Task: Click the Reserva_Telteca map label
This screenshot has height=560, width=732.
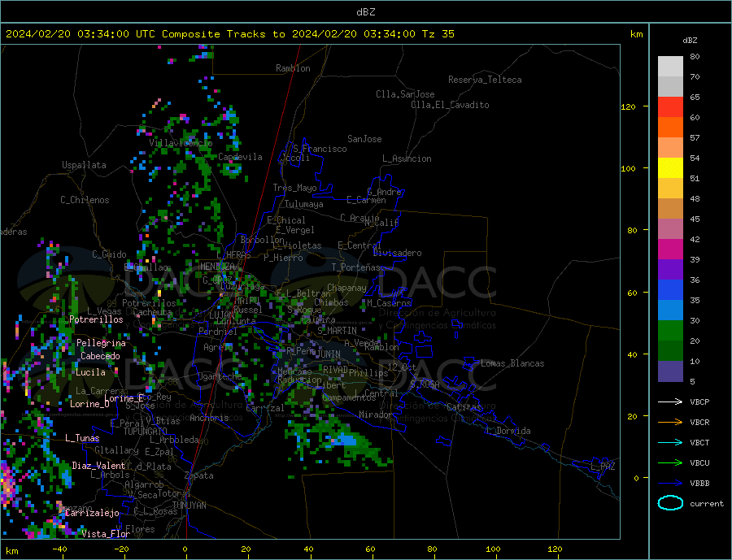Action: pyautogui.click(x=485, y=80)
